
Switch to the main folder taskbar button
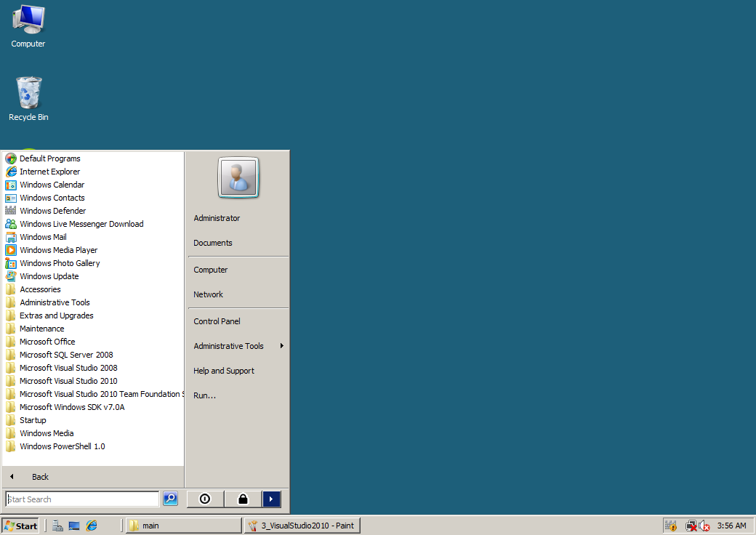184,526
